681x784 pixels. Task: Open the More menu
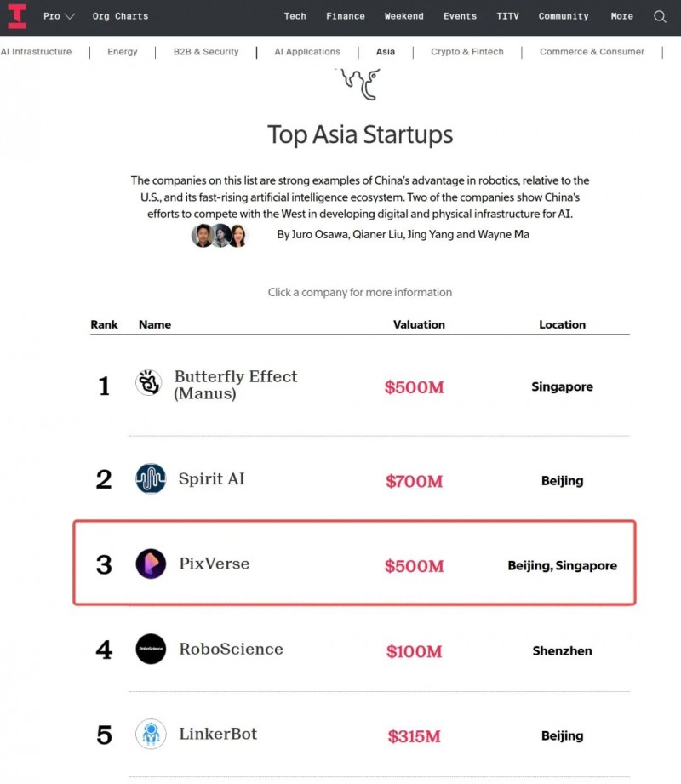coord(621,16)
